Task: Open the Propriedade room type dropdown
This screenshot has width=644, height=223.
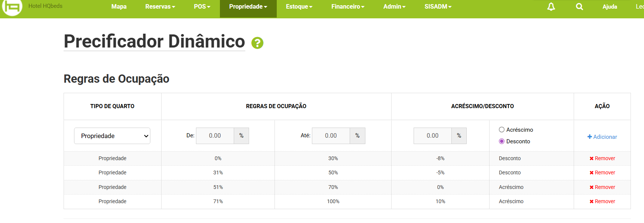Action: [x=112, y=136]
